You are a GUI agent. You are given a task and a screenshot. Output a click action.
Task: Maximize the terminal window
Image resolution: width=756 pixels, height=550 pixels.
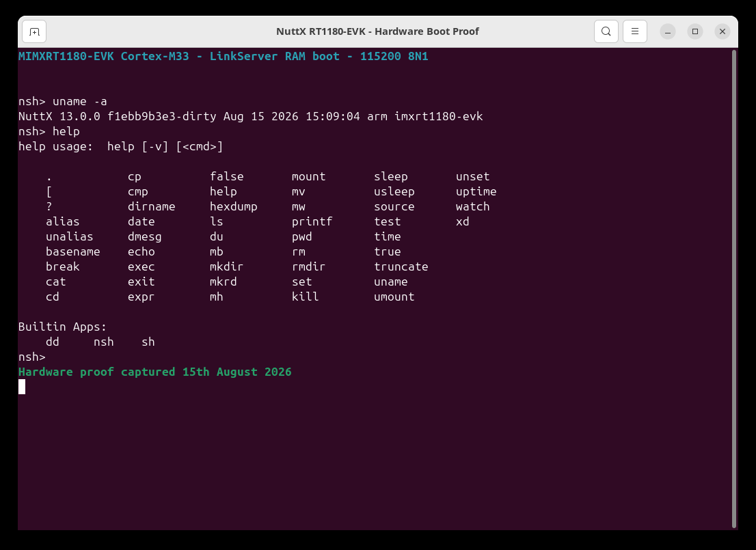click(695, 32)
